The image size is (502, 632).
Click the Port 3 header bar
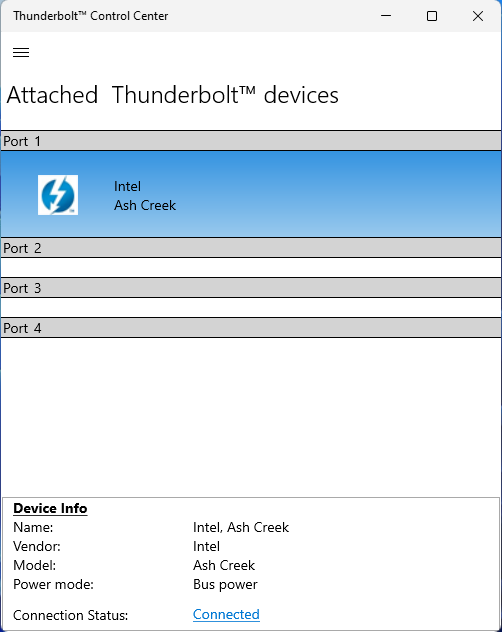251,288
